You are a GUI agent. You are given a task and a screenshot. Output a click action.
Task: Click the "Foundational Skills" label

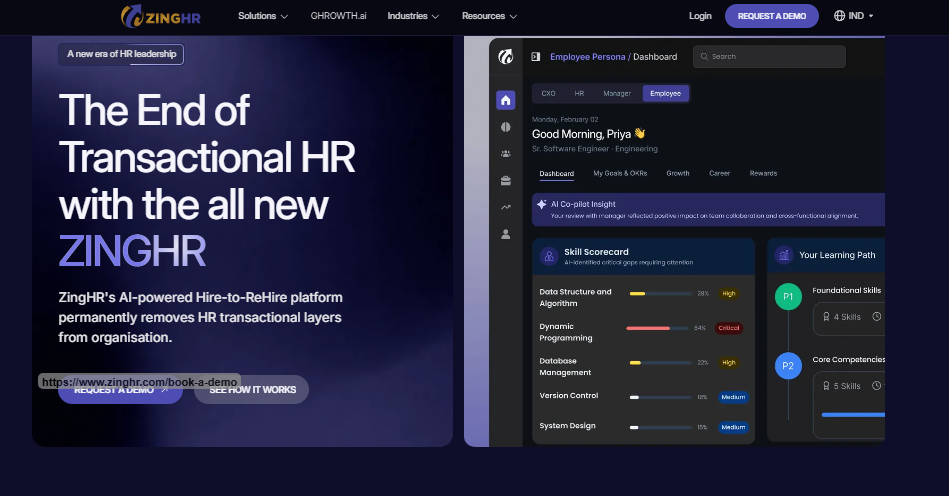coord(847,290)
